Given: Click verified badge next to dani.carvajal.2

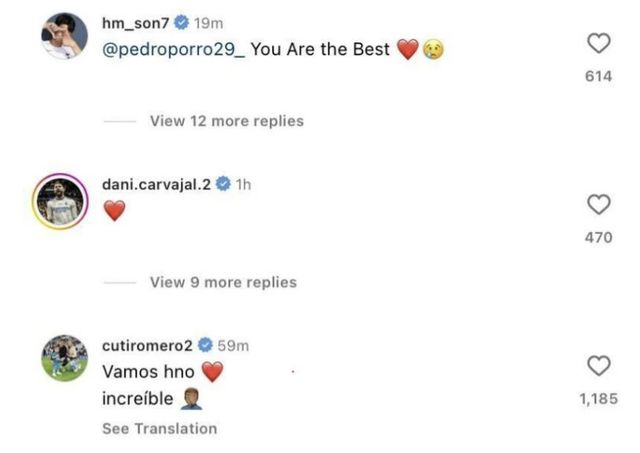Looking at the screenshot, I should point(223,185).
